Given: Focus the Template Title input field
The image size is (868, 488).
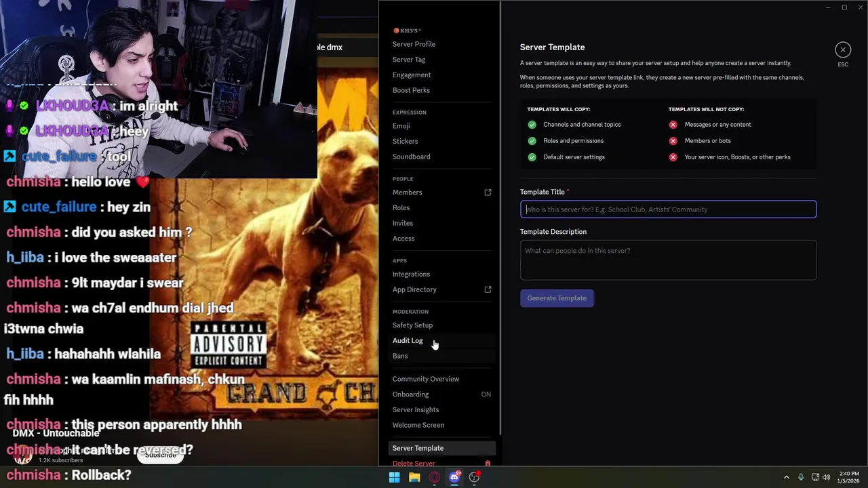Looking at the screenshot, I should [x=668, y=209].
